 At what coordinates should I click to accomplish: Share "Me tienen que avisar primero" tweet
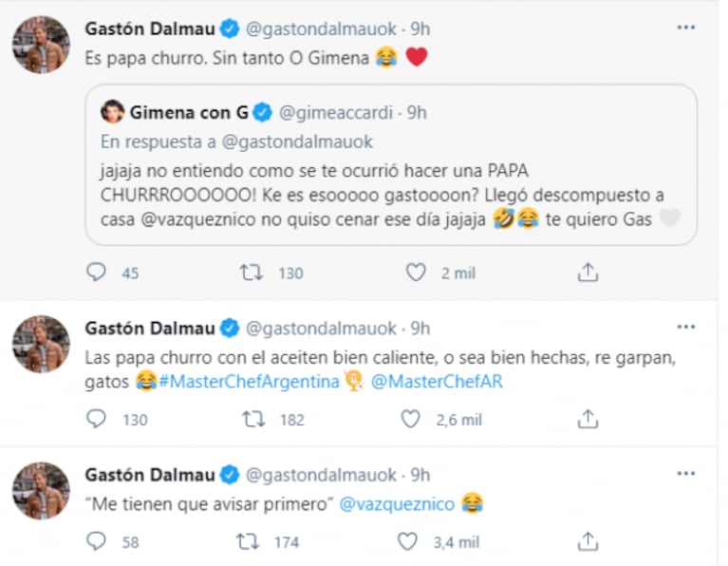pyautogui.click(x=588, y=541)
